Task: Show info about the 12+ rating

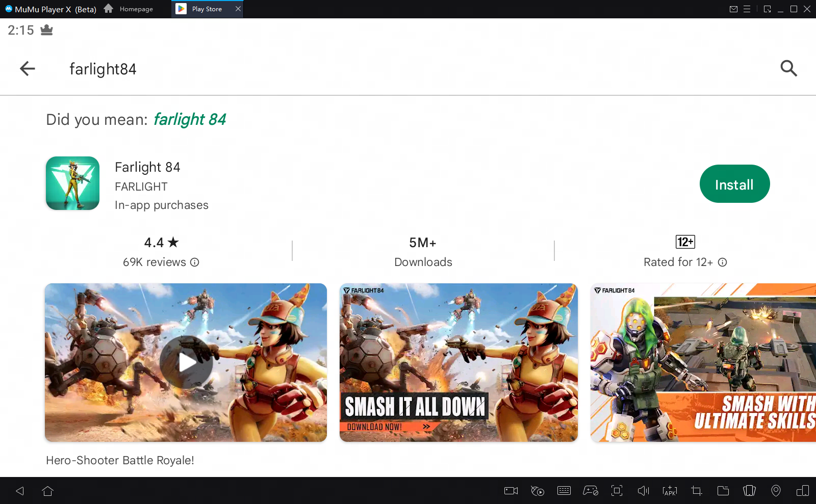Action: 722,262
